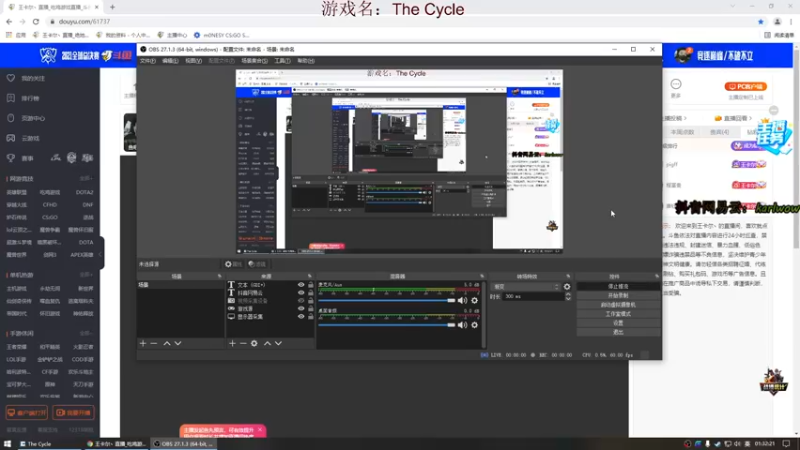Click the Filters button above Sources panel
The width and height of the screenshot is (800, 450).
257,264
